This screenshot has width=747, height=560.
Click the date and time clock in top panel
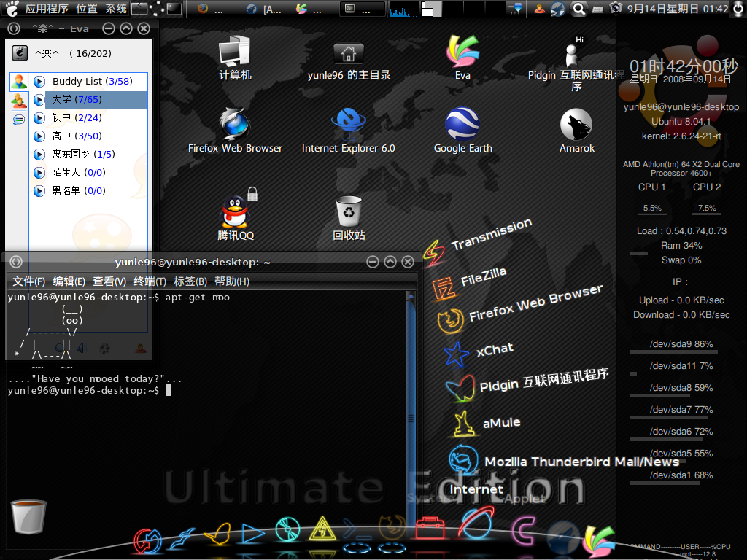tap(678, 9)
